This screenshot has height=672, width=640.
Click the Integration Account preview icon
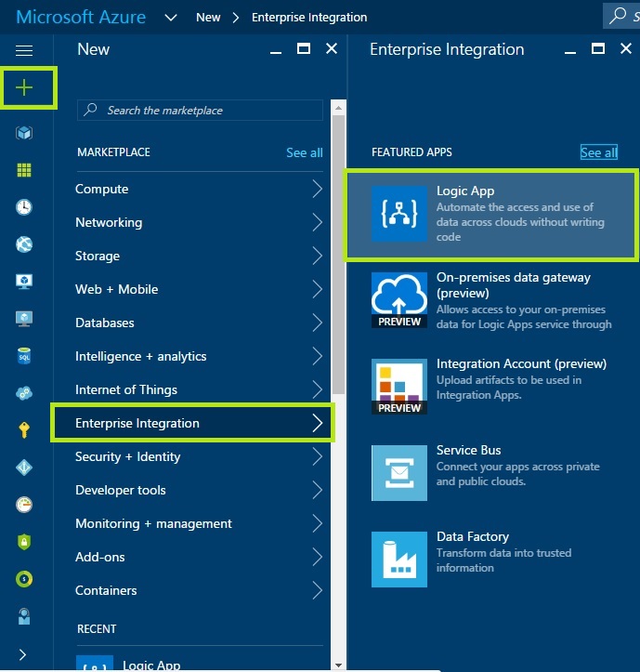tap(399, 386)
